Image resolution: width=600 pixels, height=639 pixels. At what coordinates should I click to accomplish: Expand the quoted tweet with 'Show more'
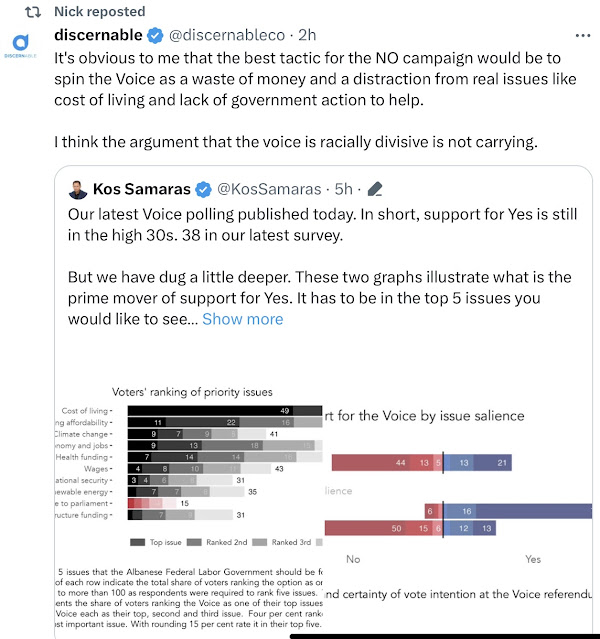pyautogui.click(x=242, y=319)
